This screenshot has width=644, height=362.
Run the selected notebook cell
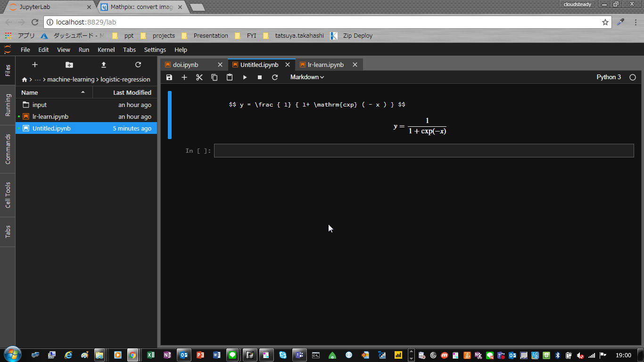pyautogui.click(x=245, y=77)
